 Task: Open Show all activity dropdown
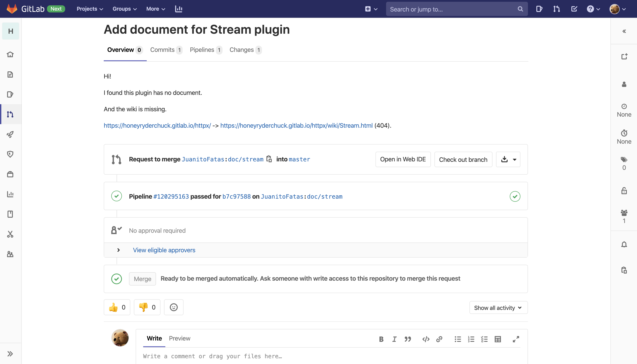[x=498, y=307]
